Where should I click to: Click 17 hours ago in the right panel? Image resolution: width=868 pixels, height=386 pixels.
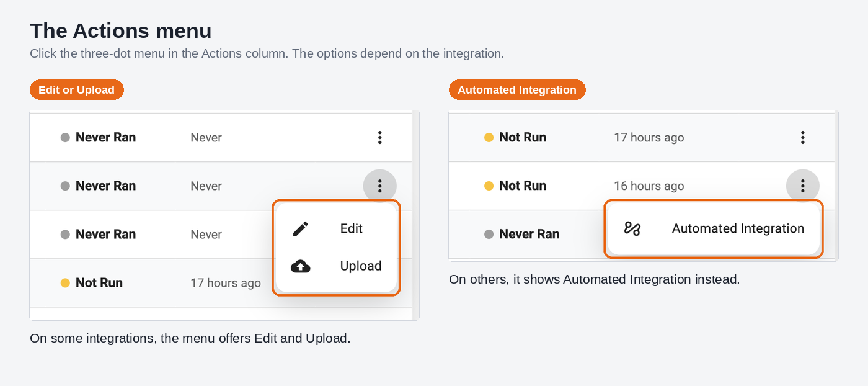[x=649, y=138]
